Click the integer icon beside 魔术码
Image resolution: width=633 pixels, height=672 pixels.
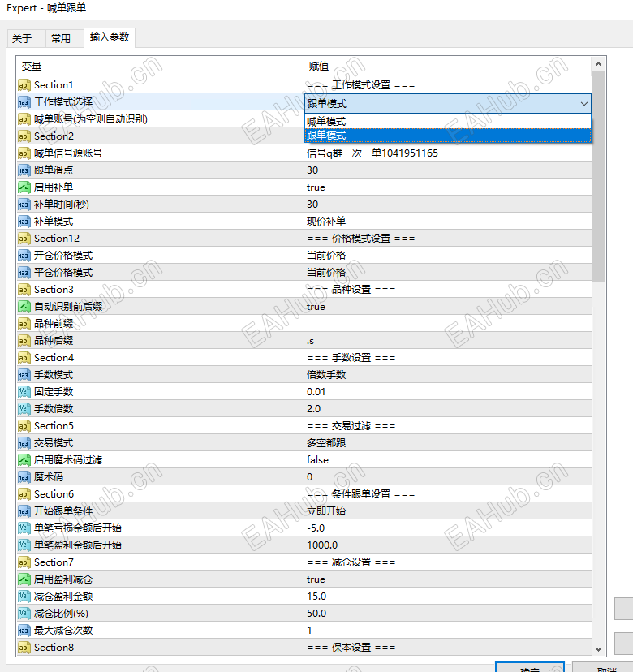click(24, 477)
